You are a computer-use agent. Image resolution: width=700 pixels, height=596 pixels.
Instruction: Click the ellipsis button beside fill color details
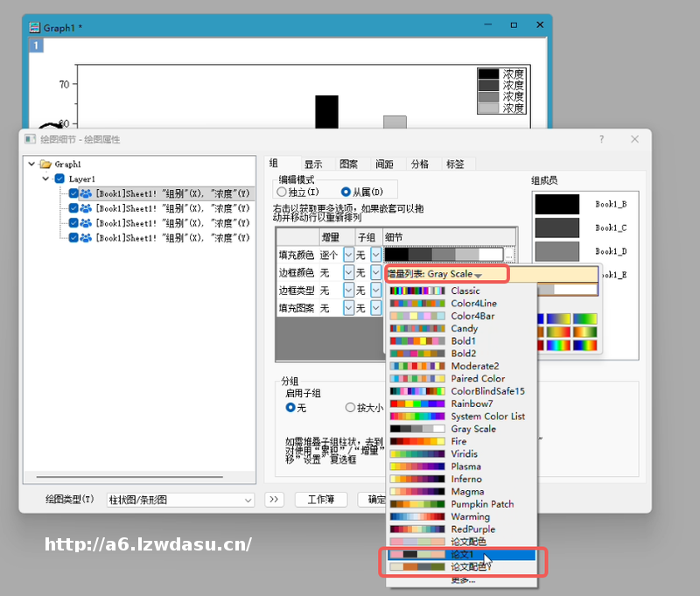511,255
